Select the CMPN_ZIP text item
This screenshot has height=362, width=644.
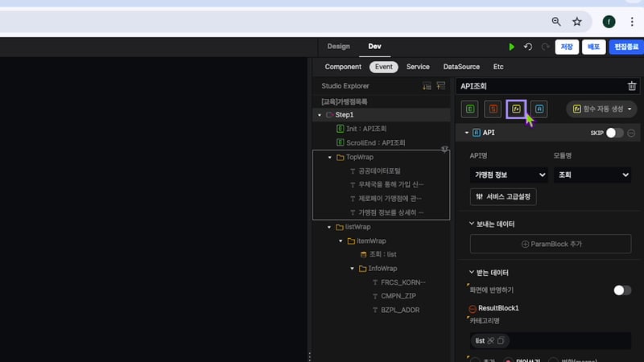click(x=398, y=296)
